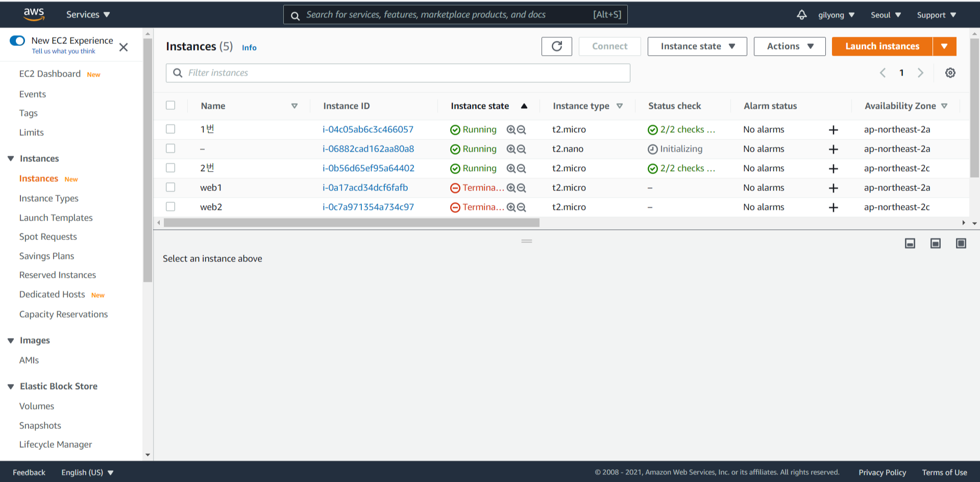Open instance i-0a17acd34dcf6fafb link

[365, 188]
